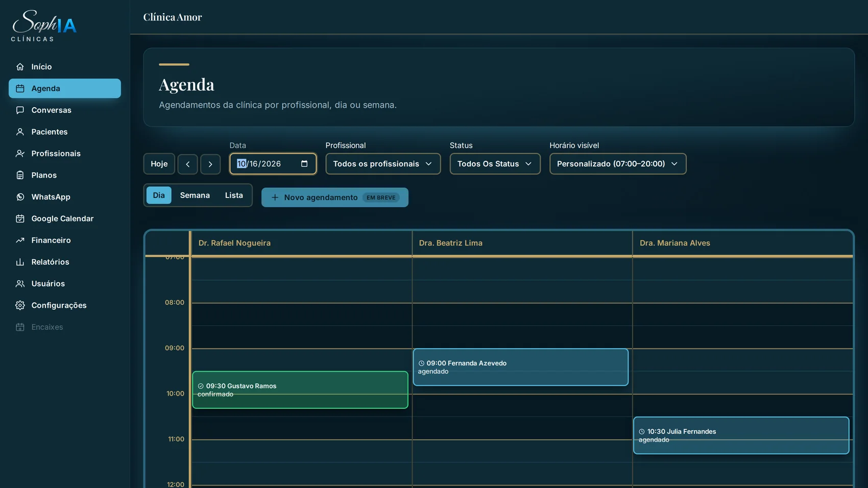Screen dimensions: 868x488
Task: Switch to Dia view
Action: pos(159,196)
